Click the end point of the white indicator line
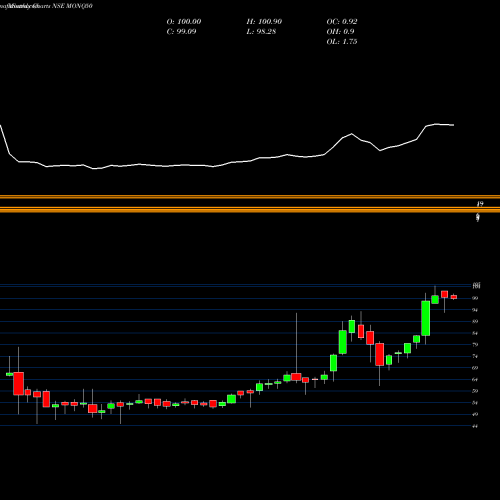This screenshot has width=500, height=500. 454,125
